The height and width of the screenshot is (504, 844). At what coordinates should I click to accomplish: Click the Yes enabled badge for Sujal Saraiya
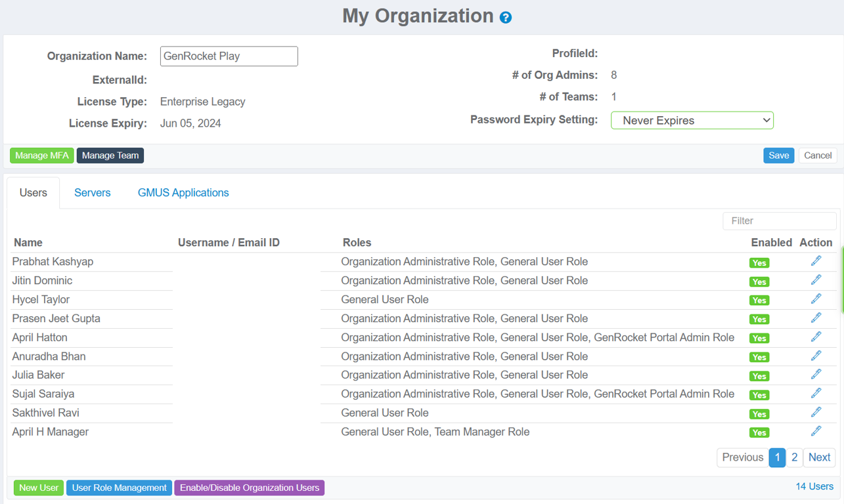(x=759, y=395)
